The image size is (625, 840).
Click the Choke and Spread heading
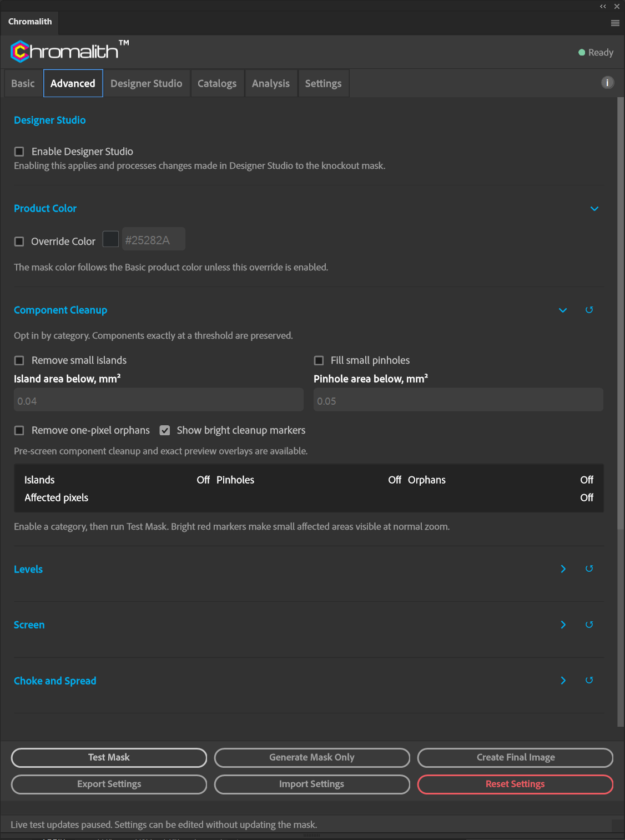point(55,681)
